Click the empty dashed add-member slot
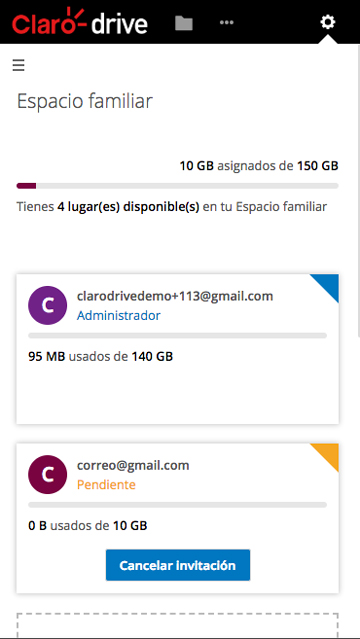 177,626
